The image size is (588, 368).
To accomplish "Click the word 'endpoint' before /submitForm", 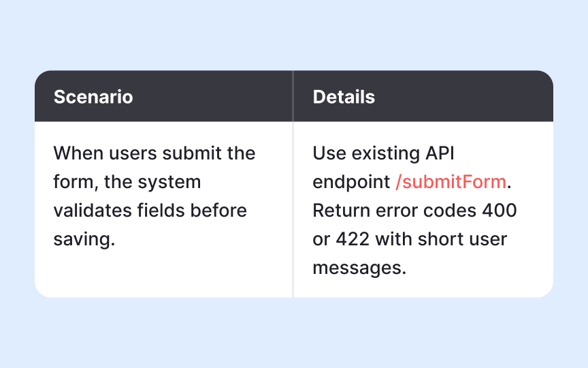I will pos(350,182).
